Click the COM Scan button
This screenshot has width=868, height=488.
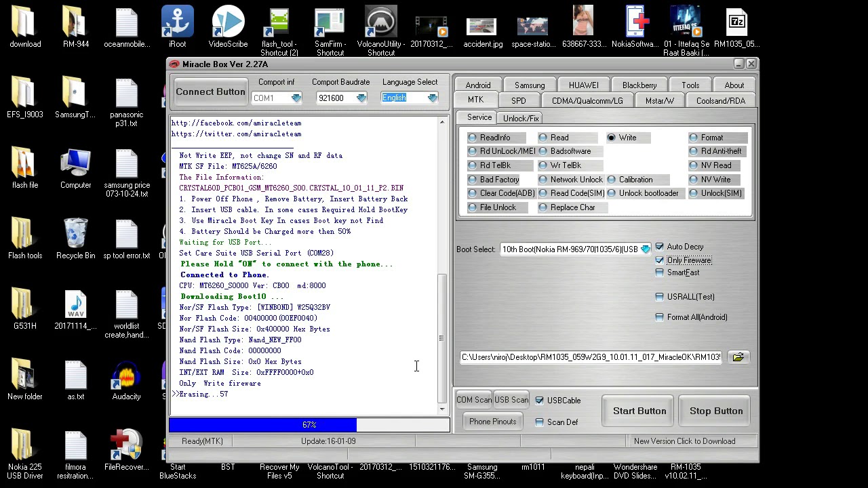click(474, 400)
